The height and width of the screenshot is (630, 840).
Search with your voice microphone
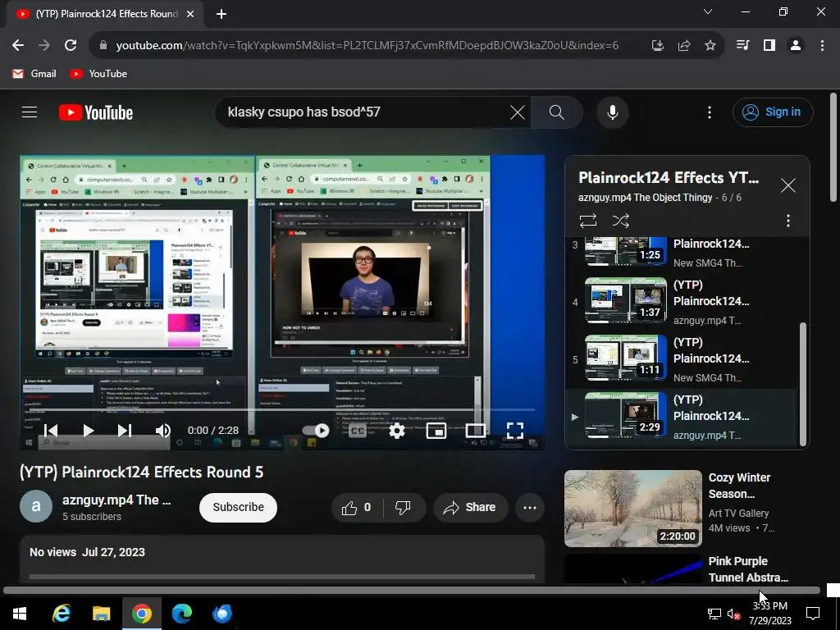click(x=612, y=112)
